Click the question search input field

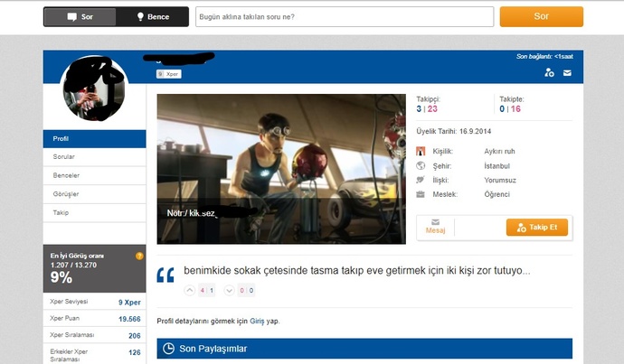click(x=345, y=16)
